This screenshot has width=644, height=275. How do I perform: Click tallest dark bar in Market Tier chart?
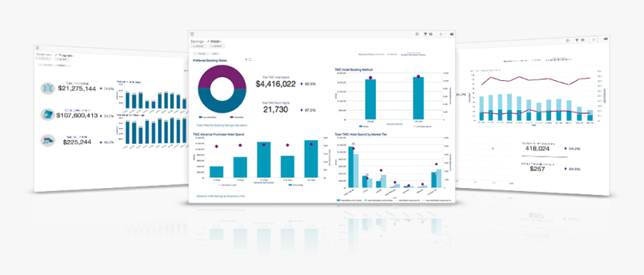[x=350, y=167]
